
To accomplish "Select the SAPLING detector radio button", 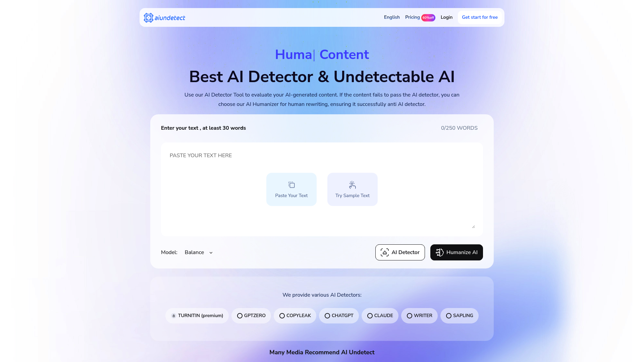I will [x=448, y=316].
